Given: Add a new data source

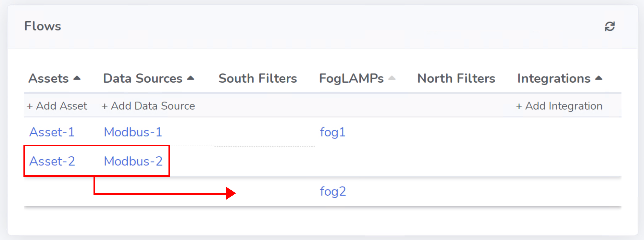Looking at the screenshot, I should point(148,106).
